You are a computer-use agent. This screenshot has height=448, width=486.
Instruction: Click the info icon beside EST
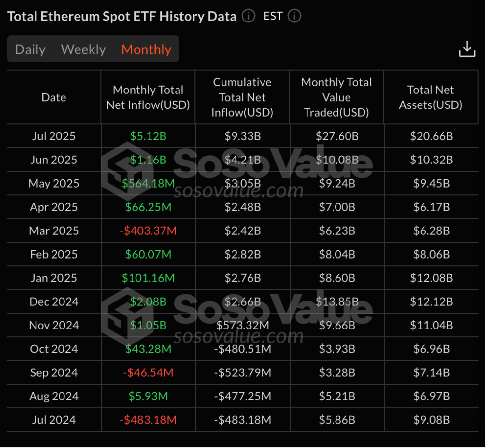point(294,16)
